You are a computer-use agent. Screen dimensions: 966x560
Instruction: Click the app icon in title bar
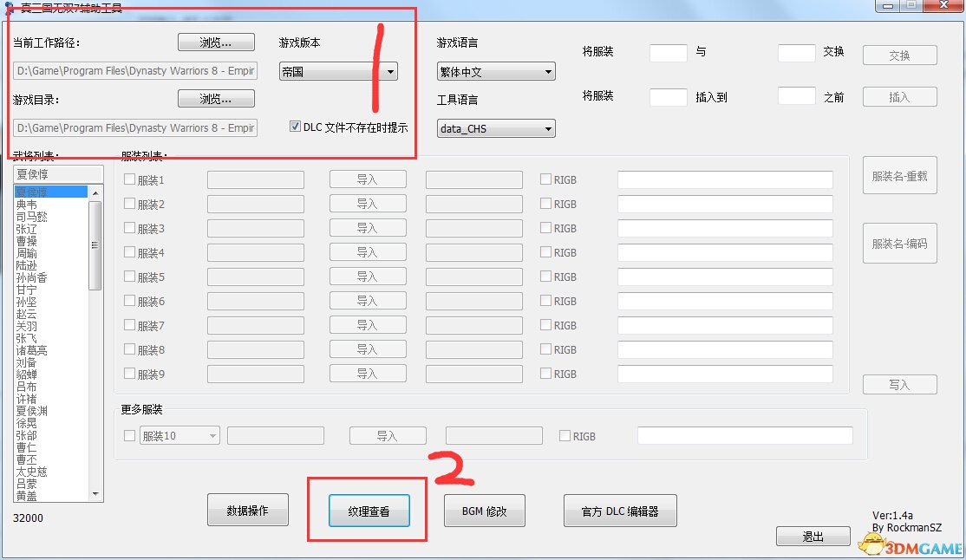click(x=10, y=8)
